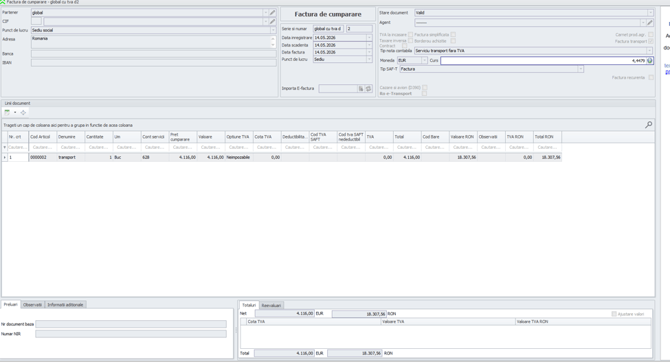Toggle Ajustare valori checkbox
670x364 pixels.
[614, 314]
